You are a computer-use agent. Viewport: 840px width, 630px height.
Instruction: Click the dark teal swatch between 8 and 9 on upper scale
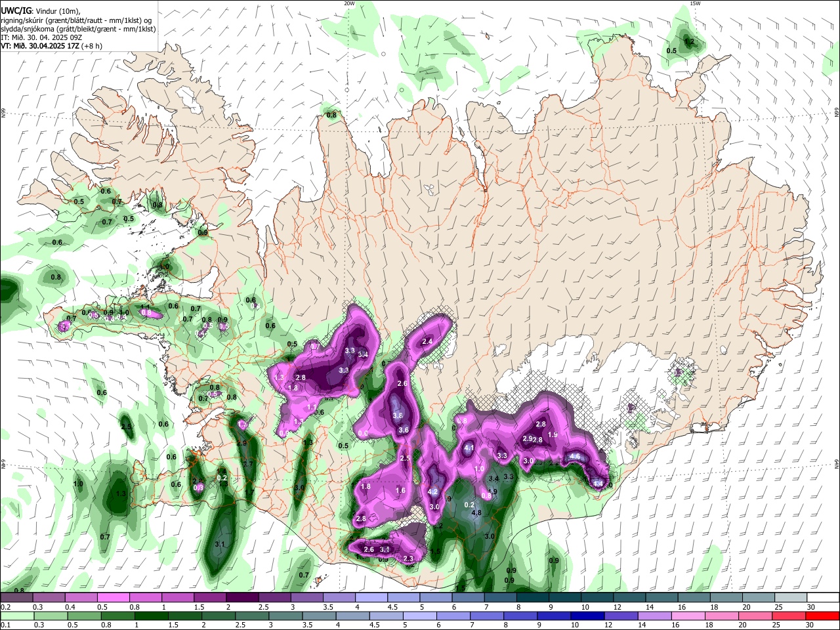[x=533, y=598]
